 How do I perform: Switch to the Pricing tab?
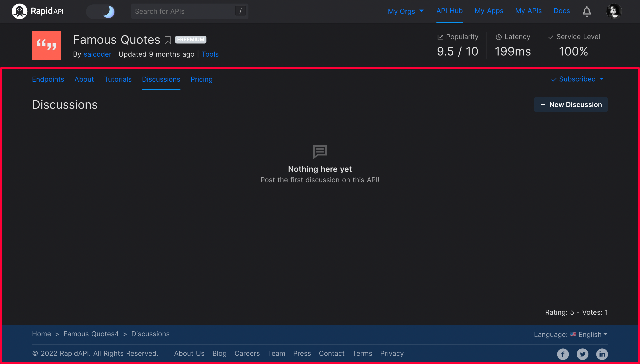(x=202, y=79)
